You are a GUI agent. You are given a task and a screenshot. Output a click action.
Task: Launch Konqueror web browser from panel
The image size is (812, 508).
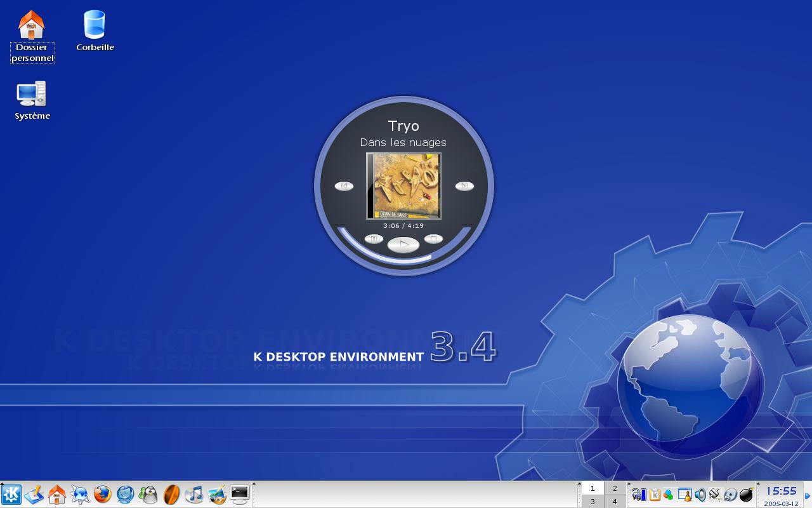point(80,495)
